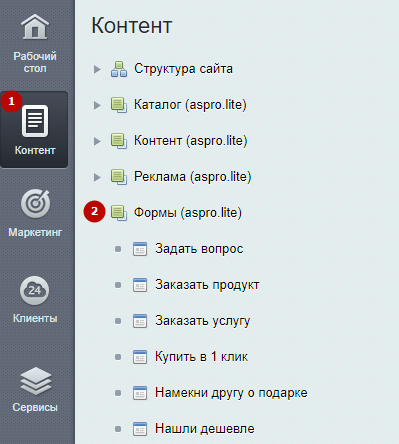Click the Намекни другу о подарке form icon
Image resolution: width=399 pixels, height=444 pixels.
140,393
